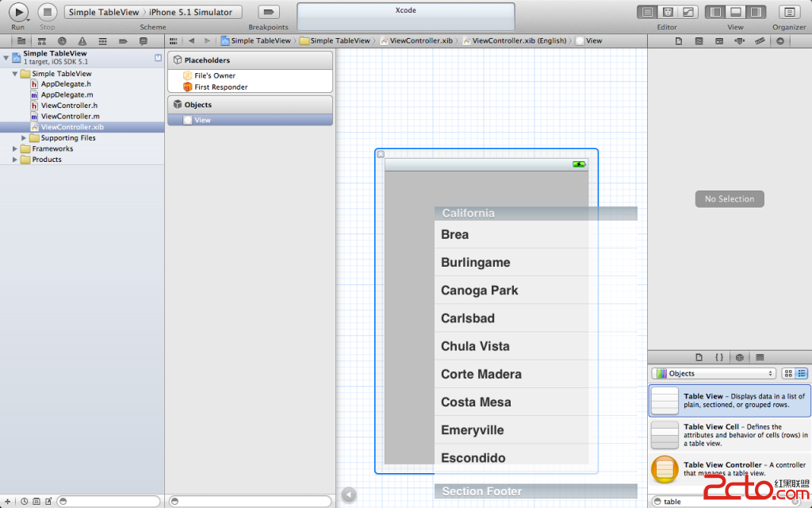
Task: Click the Run button
Action: (x=17, y=12)
